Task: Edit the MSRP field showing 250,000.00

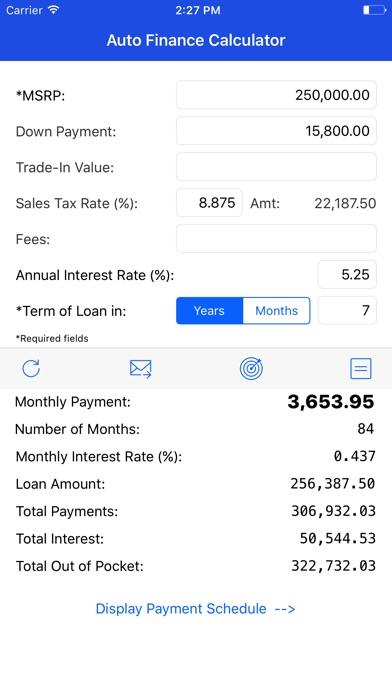Action: click(x=276, y=95)
